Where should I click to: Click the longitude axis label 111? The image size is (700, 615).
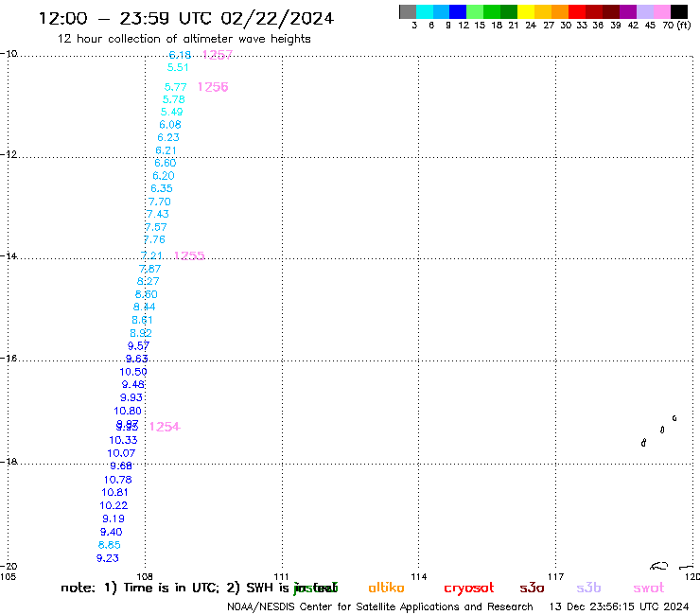281,577
